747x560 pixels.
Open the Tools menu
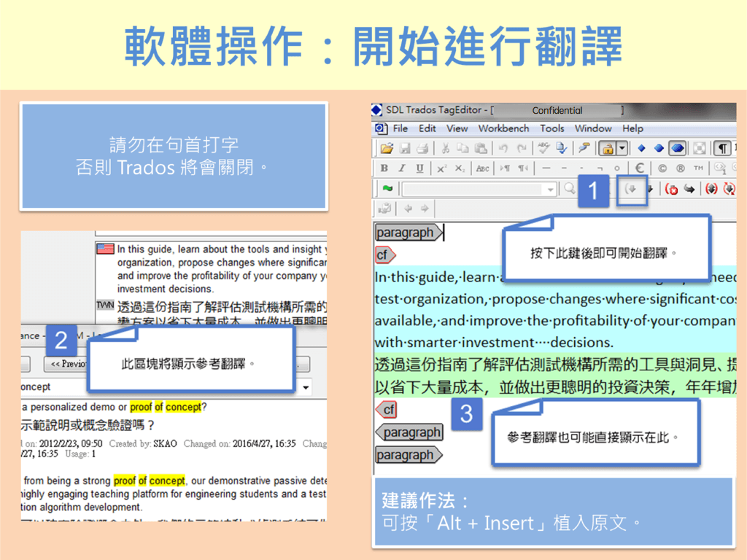pos(552,128)
